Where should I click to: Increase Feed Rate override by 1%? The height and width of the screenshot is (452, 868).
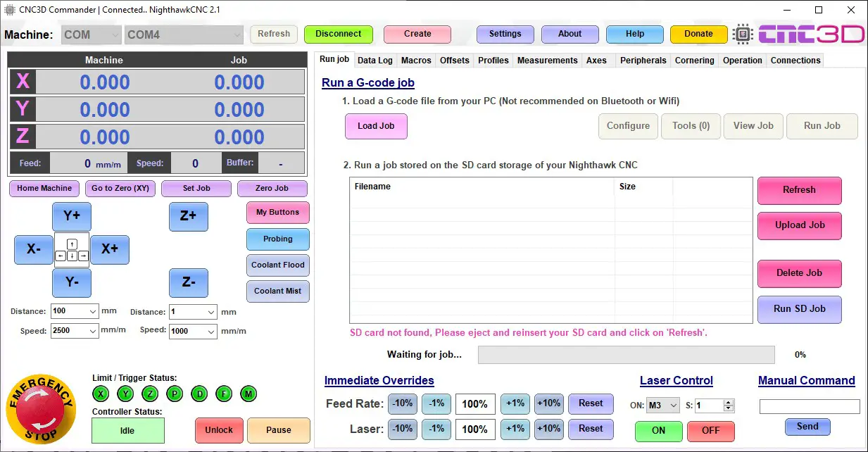pyautogui.click(x=515, y=404)
